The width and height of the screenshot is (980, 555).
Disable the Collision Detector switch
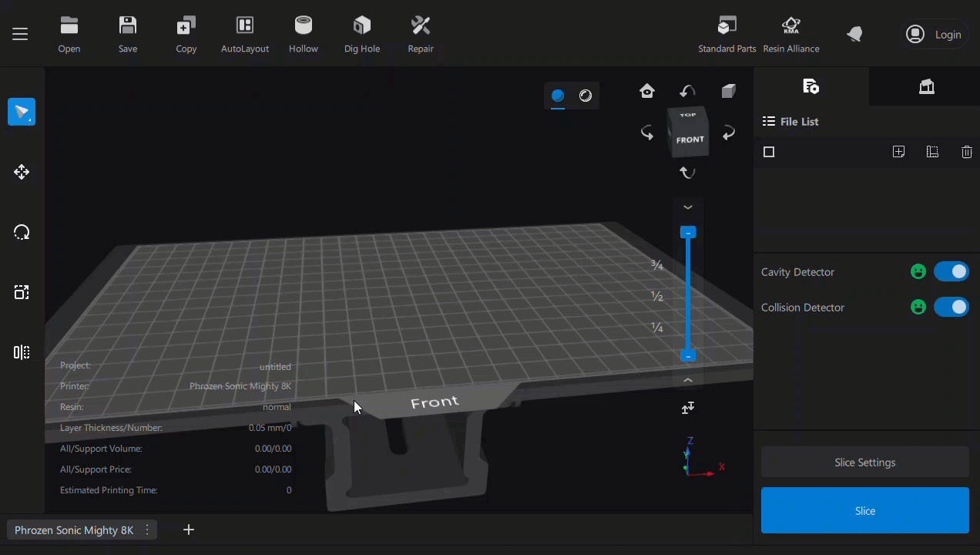(951, 307)
